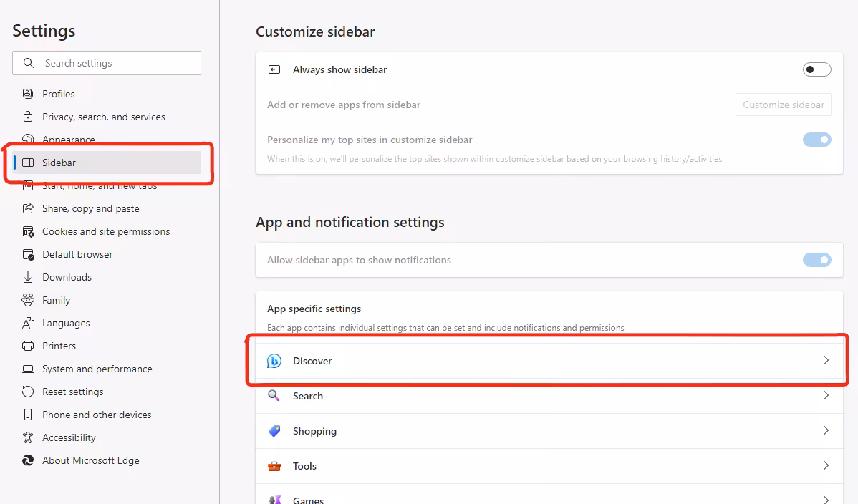
Task: Expand Tools app settings chevron
Action: click(826, 465)
